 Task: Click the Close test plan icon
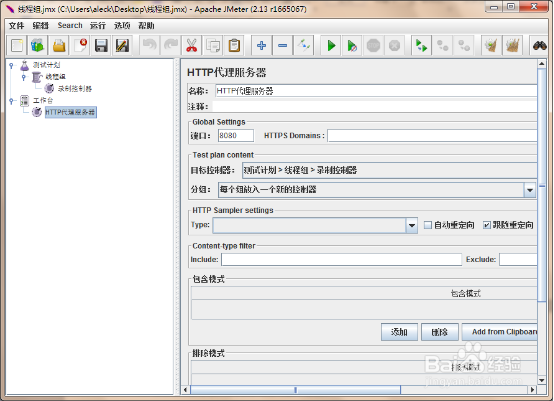80,46
